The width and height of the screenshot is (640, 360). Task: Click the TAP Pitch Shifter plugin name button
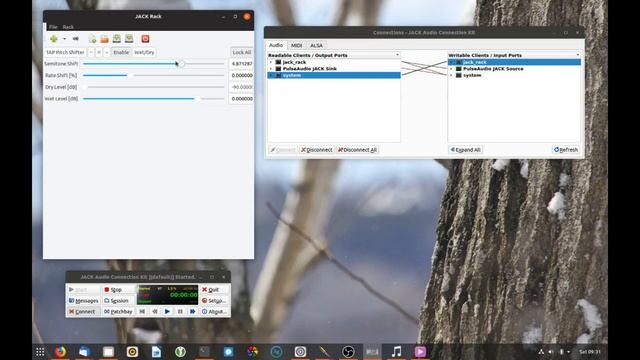[x=65, y=52]
